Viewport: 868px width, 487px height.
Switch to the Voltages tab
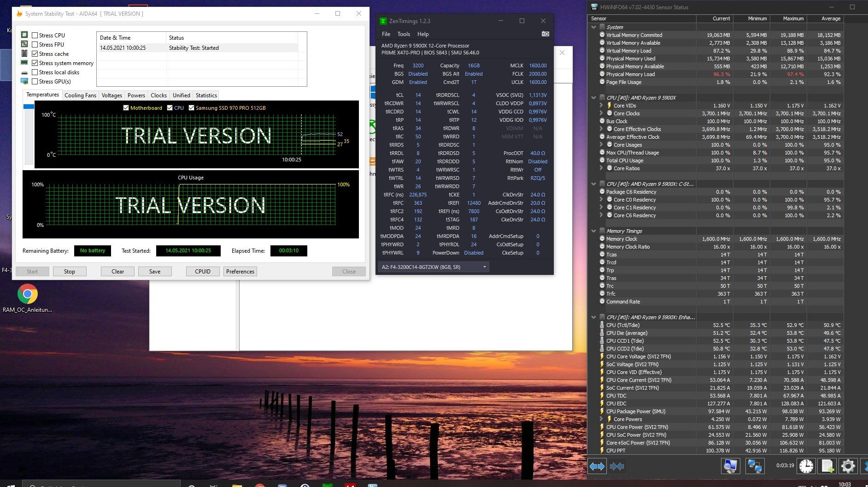click(x=112, y=95)
